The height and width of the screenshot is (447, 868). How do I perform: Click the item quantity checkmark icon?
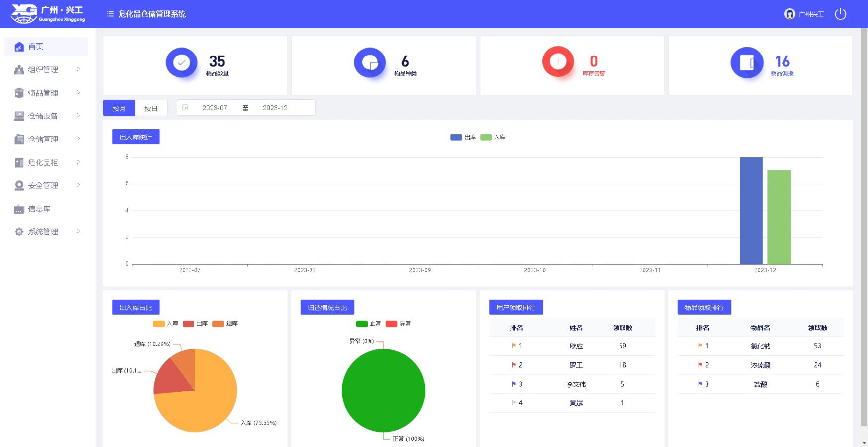181,62
